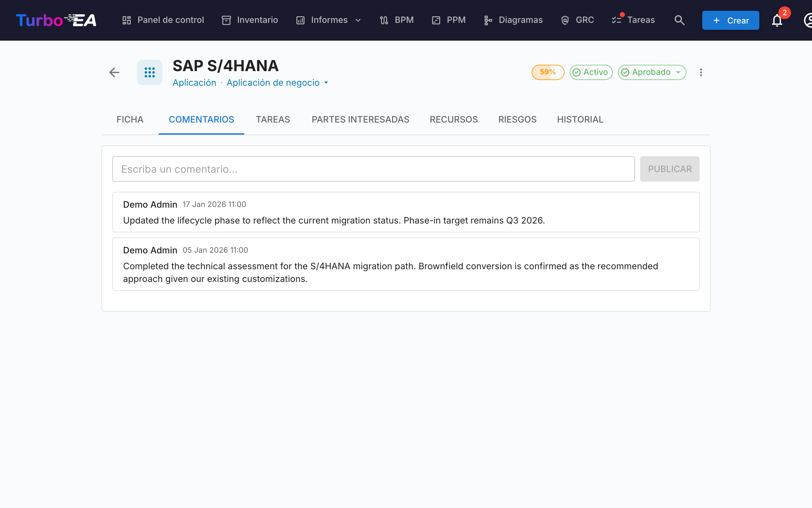Open the PPM section
Image resolution: width=812 pixels, height=508 pixels.
449,20
